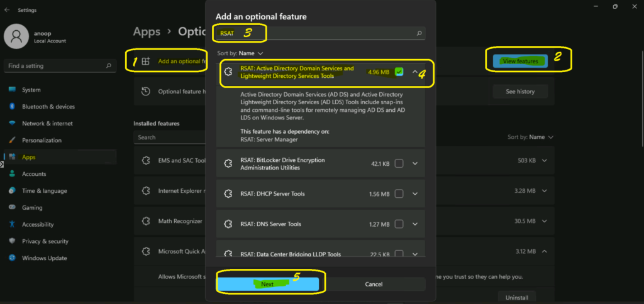644x304 pixels.
Task: Click the Installed features Search box
Action: click(x=170, y=138)
